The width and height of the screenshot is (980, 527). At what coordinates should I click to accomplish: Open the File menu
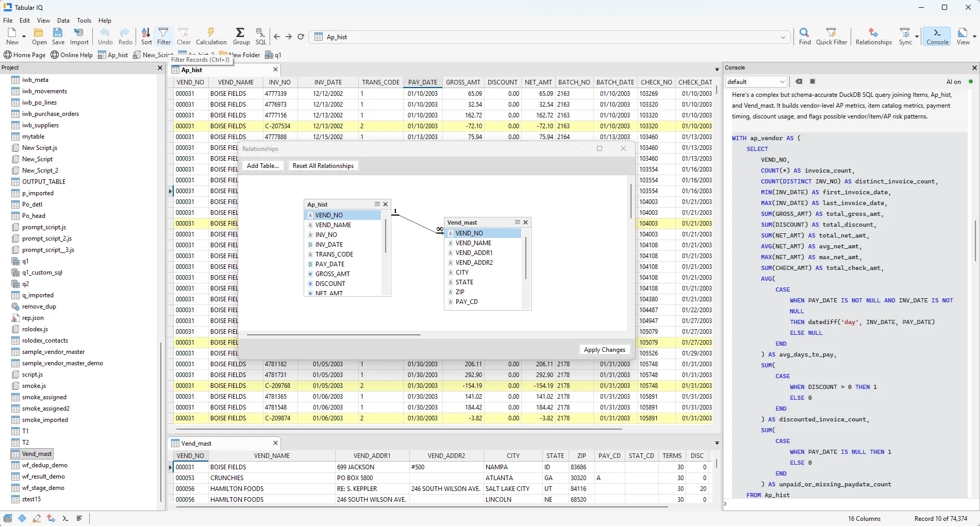[8, 21]
